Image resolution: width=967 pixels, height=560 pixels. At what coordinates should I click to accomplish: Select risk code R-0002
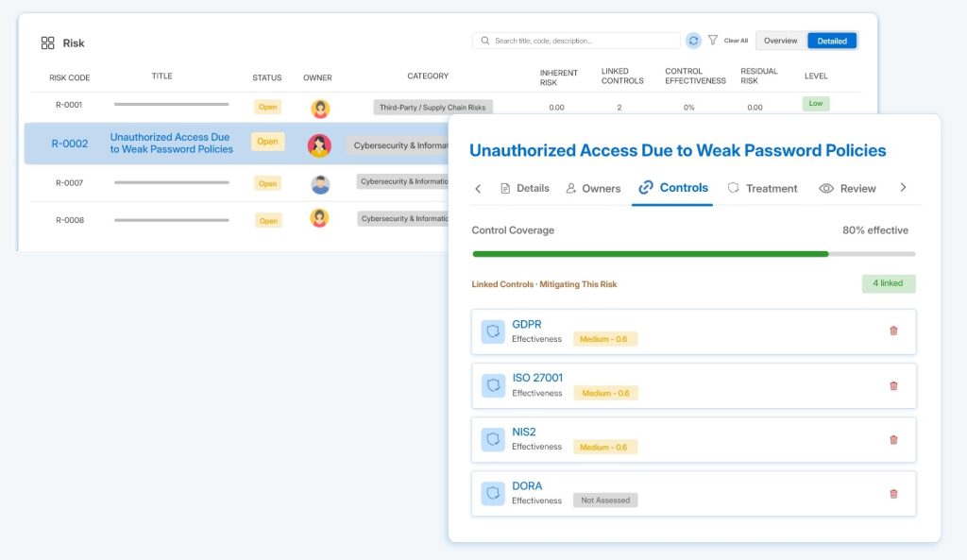click(x=70, y=144)
